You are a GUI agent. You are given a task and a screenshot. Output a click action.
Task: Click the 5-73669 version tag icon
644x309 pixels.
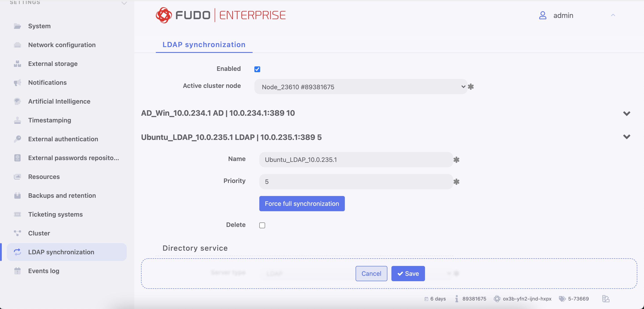[x=562, y=299]
